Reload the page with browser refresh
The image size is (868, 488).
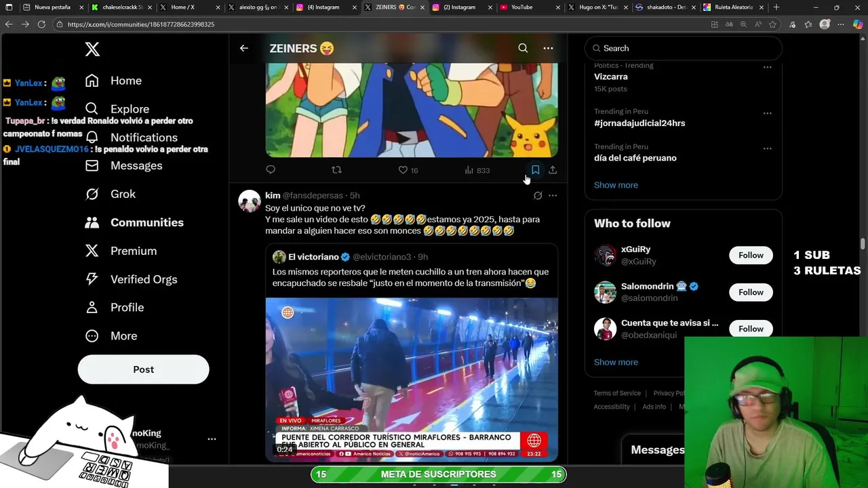[x=41, y=24]
